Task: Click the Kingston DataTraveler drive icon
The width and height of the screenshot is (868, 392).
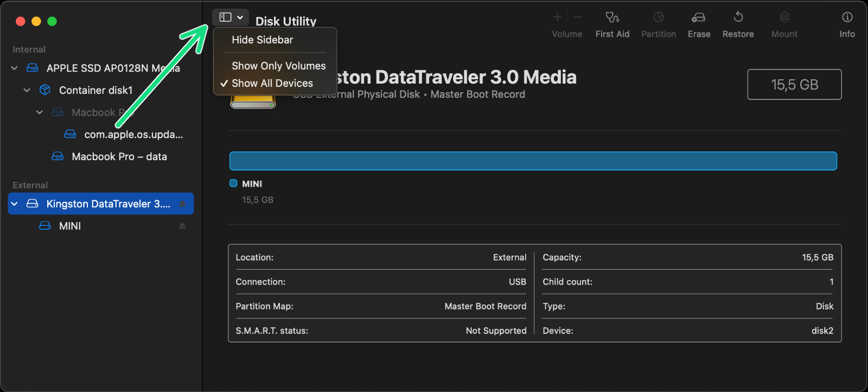Action: coord(33,204)
